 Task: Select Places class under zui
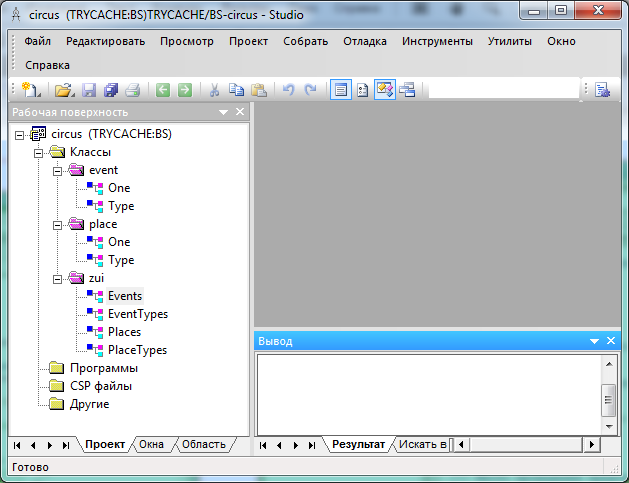(x=124, y=332)
